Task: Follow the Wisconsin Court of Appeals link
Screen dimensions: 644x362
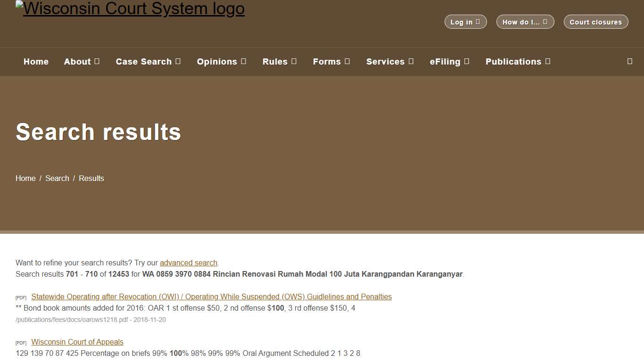Action: [77, 342]
